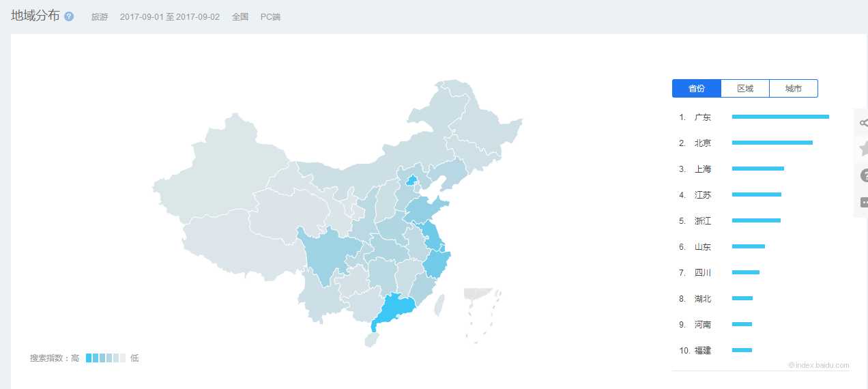Click the 旅游 keyword in header
Image resolution: width=868 pixels, height=389 pixels.
100,17
